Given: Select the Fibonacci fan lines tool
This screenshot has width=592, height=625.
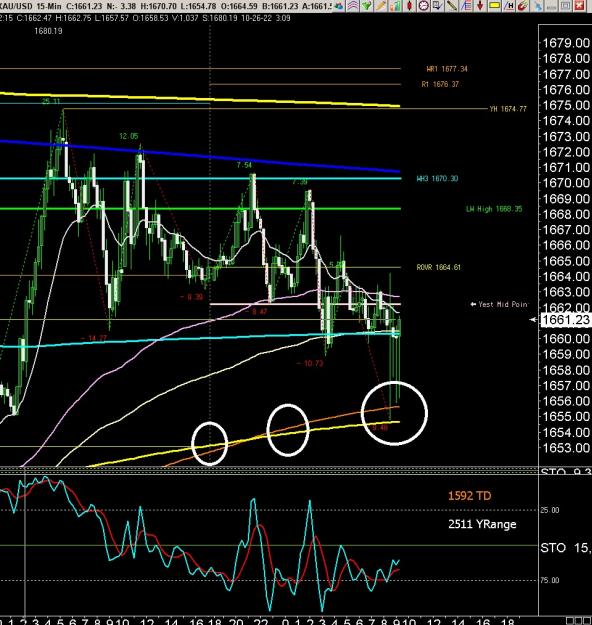Looking at the screenshot, I should coord(466,5).
